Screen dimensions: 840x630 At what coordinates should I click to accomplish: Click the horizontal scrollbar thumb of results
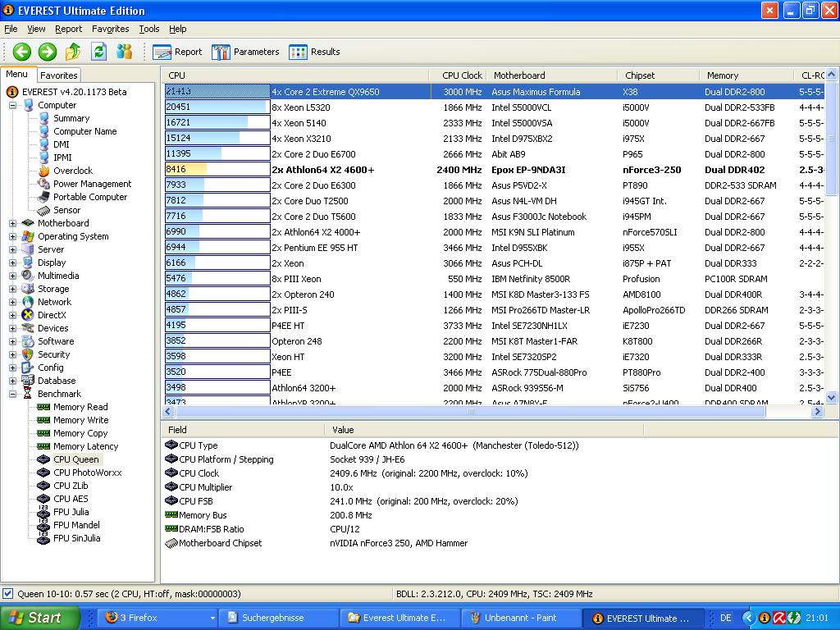470,412
